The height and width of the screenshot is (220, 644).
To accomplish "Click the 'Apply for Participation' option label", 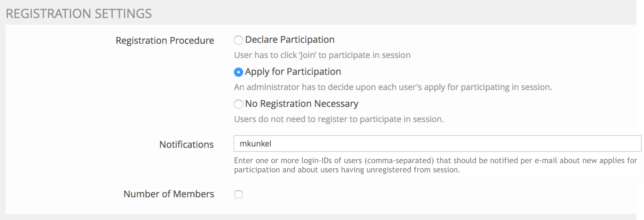I will click(x=293, y=72).
